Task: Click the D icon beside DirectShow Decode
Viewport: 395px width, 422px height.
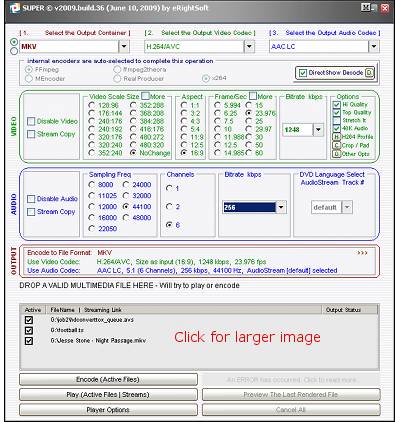Action: coord(369,73)
